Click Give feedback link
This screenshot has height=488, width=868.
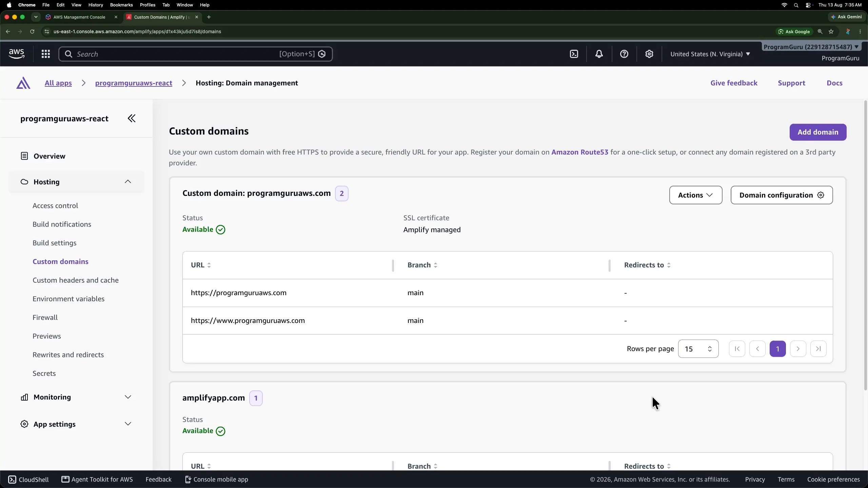click(x=734, y=83)
